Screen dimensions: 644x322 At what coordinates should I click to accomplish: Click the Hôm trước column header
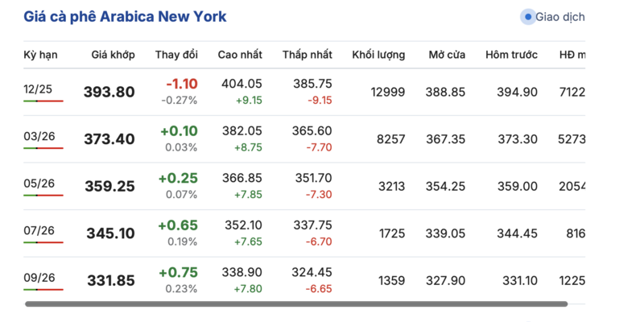[x=511, y=55]
